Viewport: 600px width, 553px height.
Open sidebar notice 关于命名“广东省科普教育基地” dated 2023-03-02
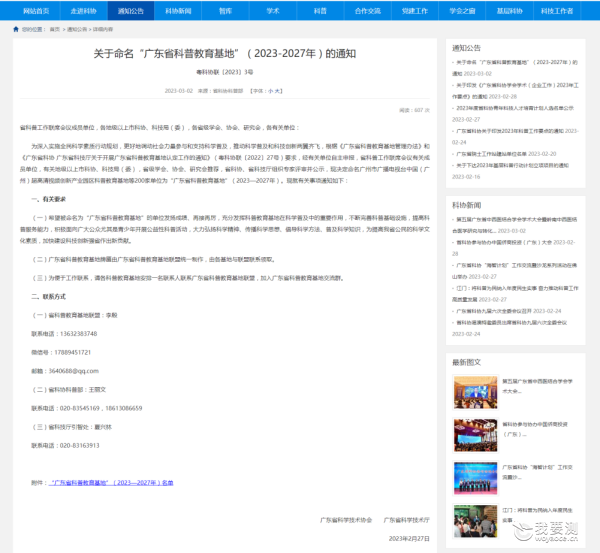pos(515,68)
